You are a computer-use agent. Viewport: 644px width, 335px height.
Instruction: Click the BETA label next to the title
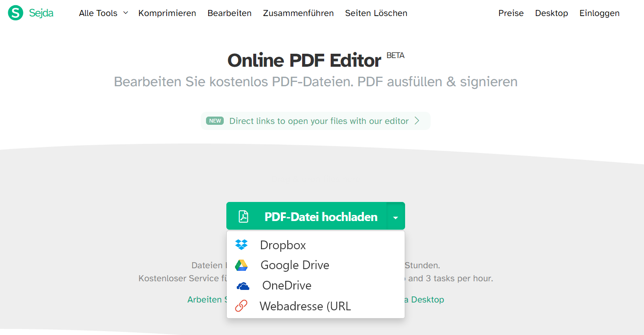(396, 55)
